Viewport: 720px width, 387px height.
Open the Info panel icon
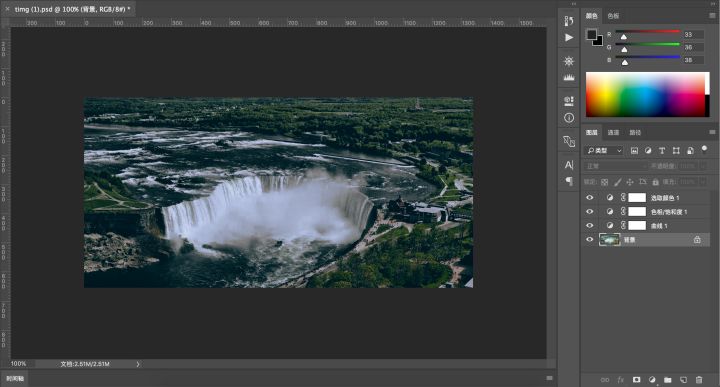click(x=569, y=118)
